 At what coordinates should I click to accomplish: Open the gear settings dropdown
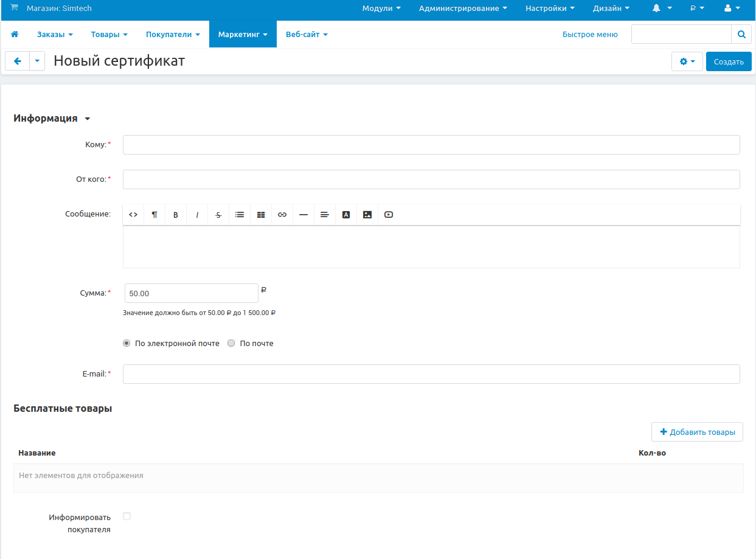click(x=687, y=61)
